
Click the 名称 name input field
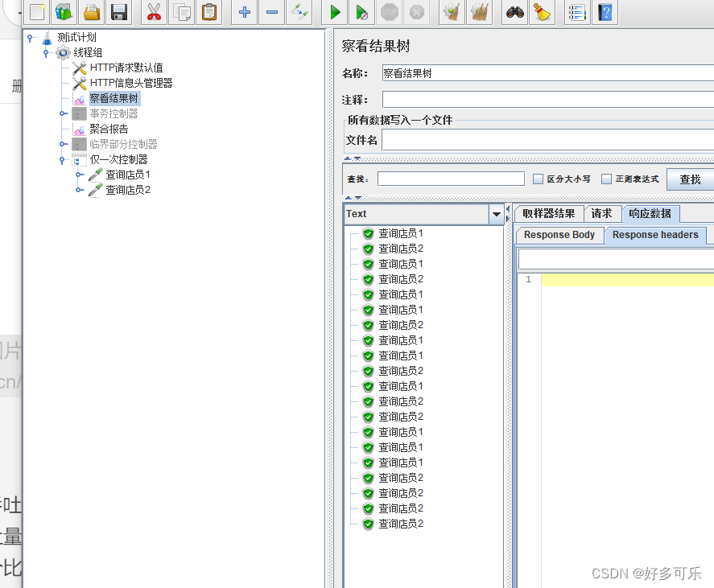[548, 73]
